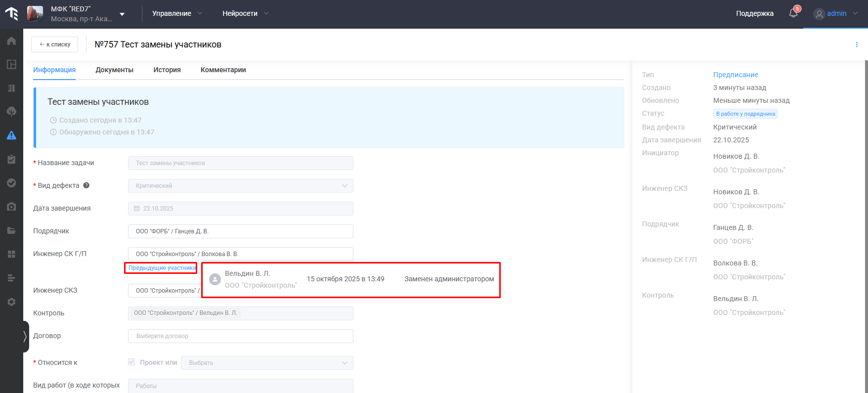Expand the admin user menu
Screen dimensions: 868x393
(x=836, y=13)
